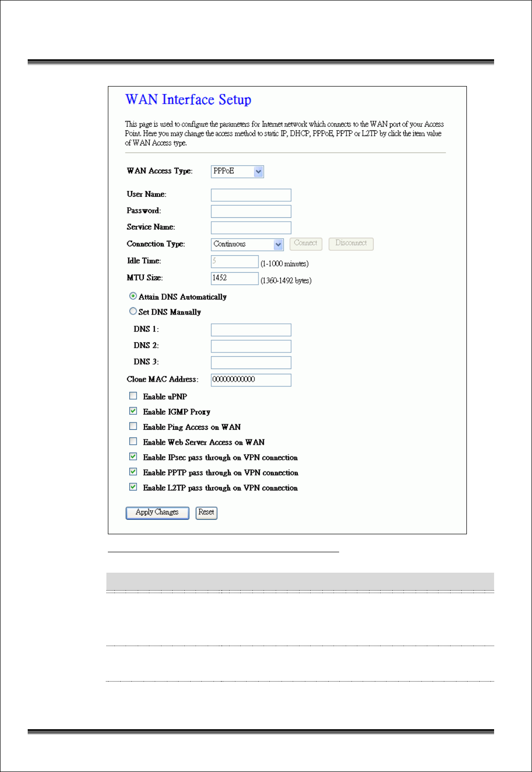Click the MTU Size field showing 1452
Screen dimensions: 532x772
235,278
